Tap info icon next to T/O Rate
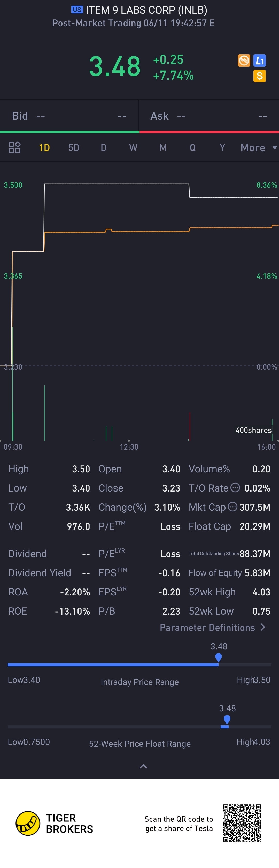Screen dimensions: 279x868 (235, 488)
